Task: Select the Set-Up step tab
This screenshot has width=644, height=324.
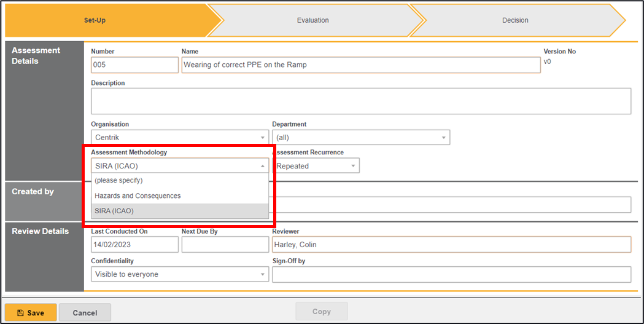Action: (x=95, y=20)
